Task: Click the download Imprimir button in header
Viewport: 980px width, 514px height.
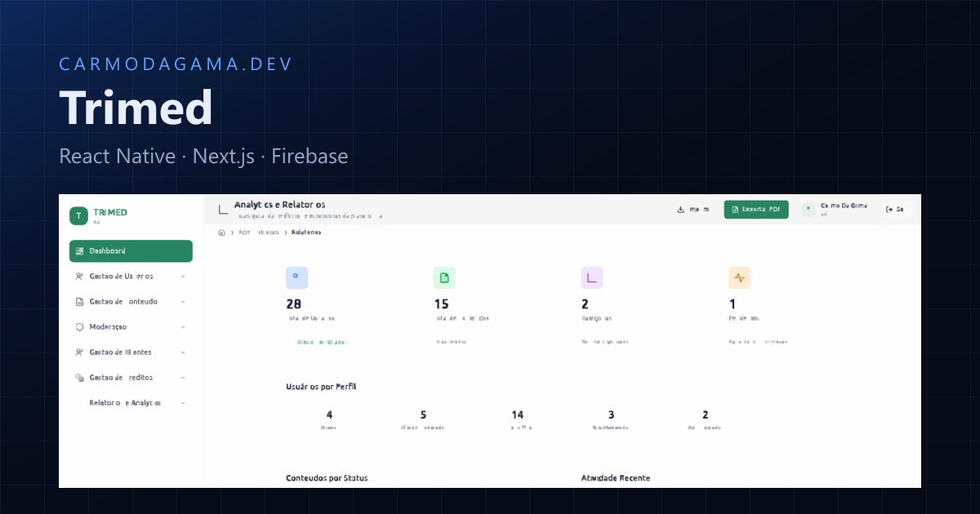Action: [693, 210]
